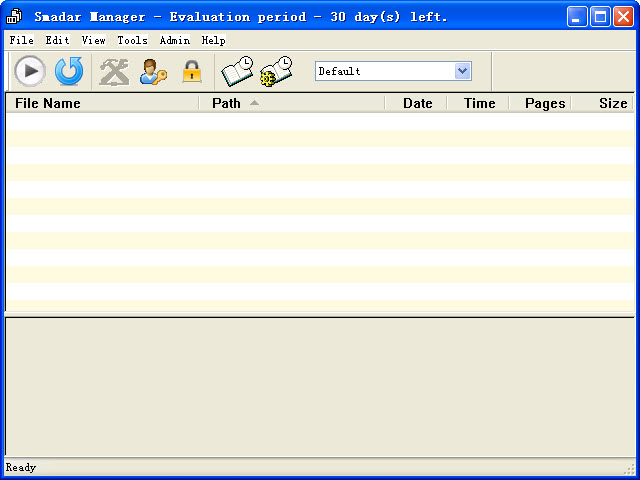Open the View menu
This screenshot has width=640, height=480.
coord(93,40)
